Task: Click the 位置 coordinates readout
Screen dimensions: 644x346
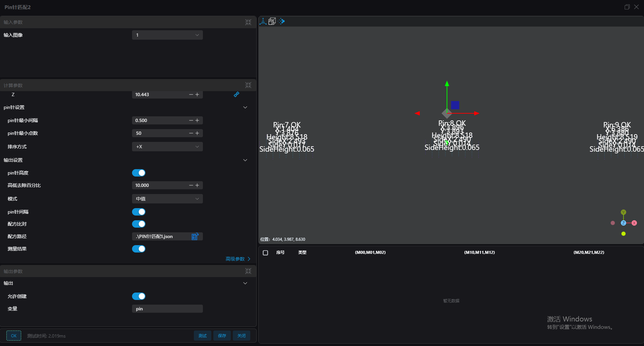Action: (x=283, y=239)
